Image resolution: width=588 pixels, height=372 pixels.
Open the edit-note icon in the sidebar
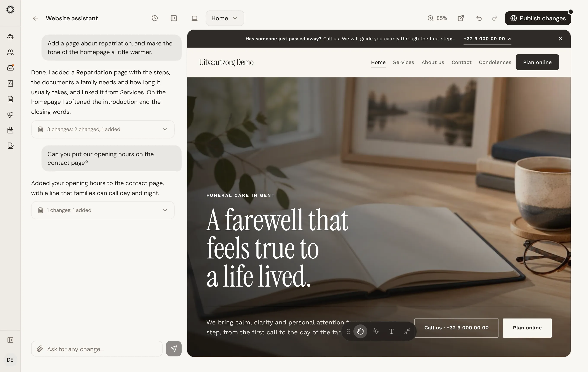click(10, 146)
